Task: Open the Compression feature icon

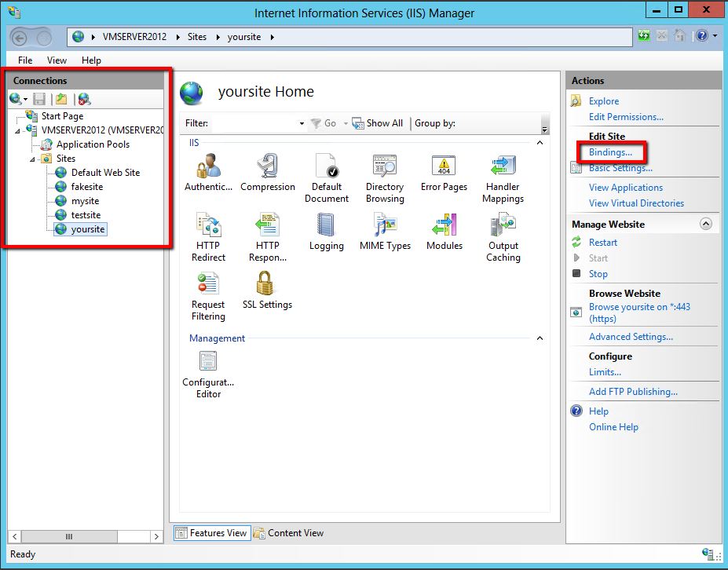Action: click(x=268, y=166)
